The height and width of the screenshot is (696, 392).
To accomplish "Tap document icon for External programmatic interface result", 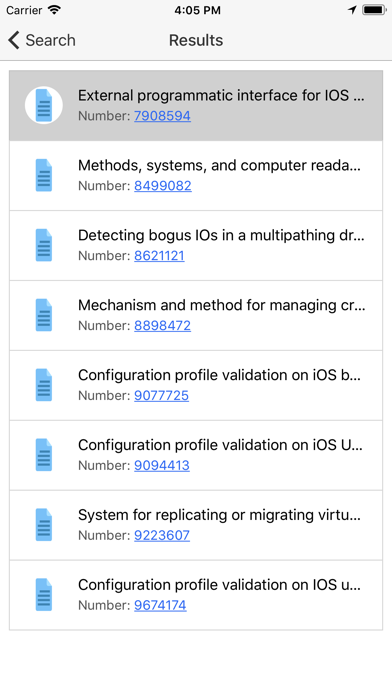I will (x=44, y=105).
